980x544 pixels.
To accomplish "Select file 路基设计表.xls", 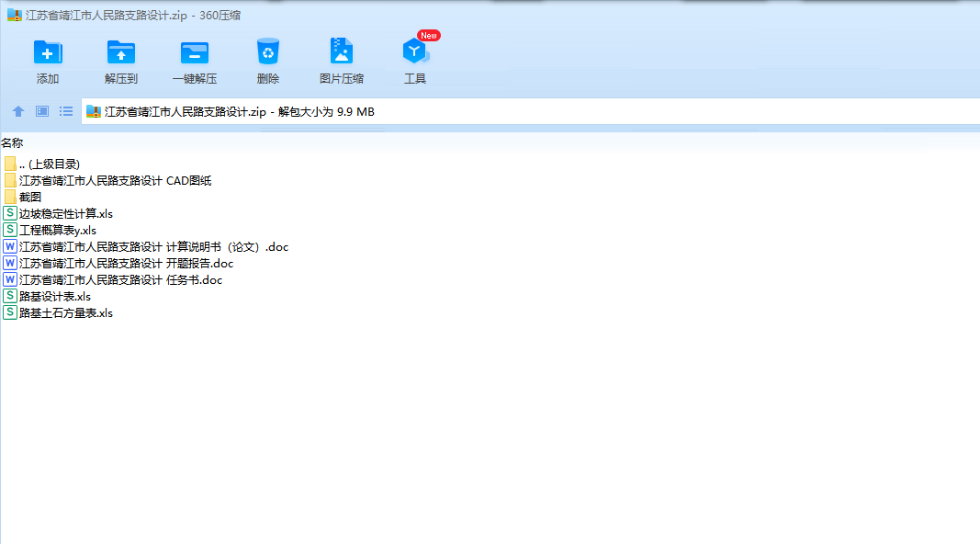I will (x=54, y=297).
